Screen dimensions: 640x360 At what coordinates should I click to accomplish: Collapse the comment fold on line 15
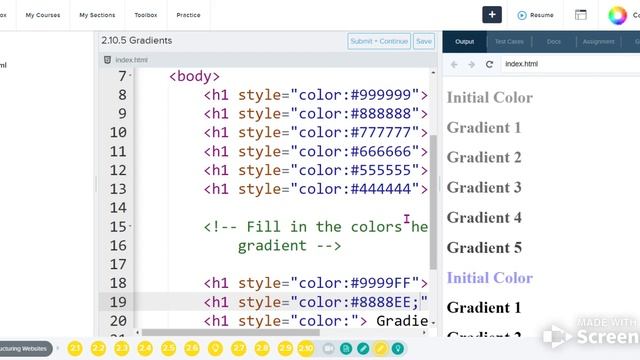[130, 226]
